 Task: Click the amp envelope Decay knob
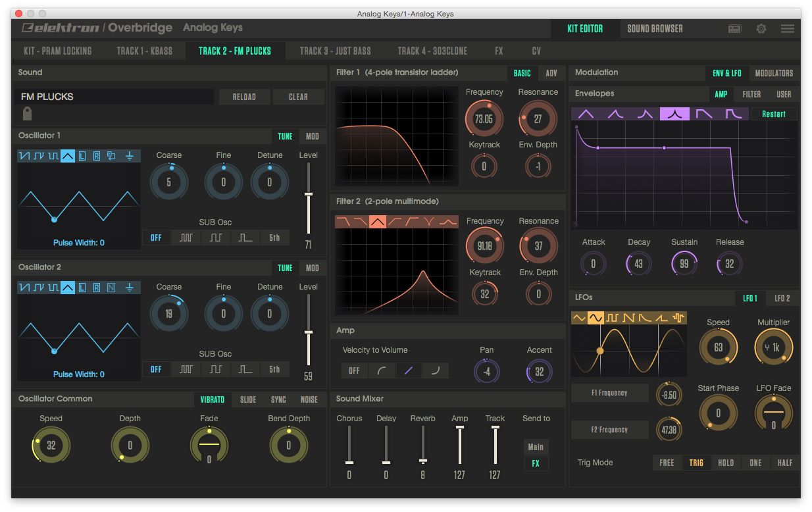coord(638,264)
